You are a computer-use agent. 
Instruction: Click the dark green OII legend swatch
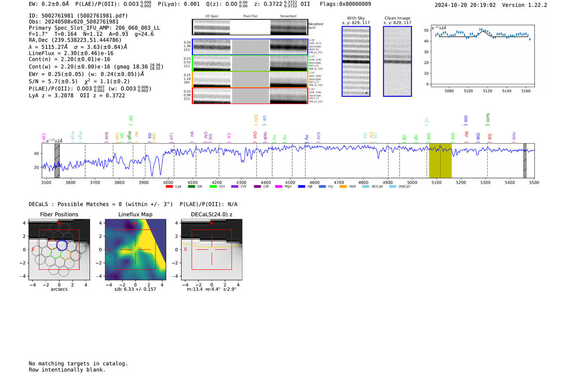pyautogui.click(x=191, y=187)
